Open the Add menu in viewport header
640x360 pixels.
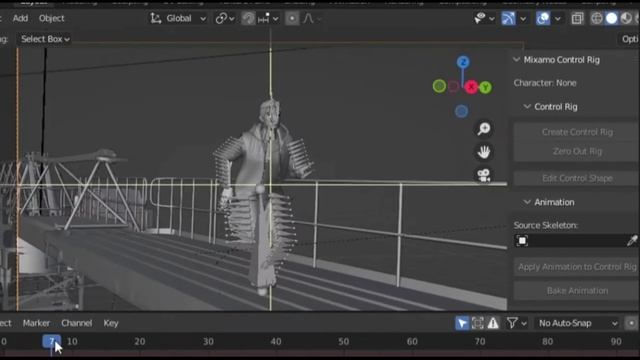[x=20, y=18]
